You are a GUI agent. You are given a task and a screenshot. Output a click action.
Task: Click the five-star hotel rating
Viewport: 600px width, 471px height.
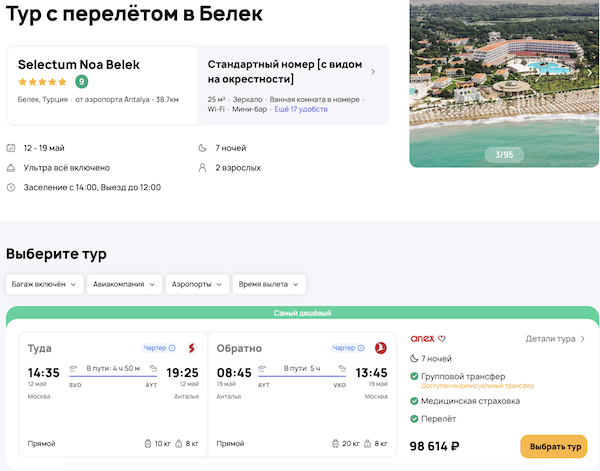pos(44,82)
